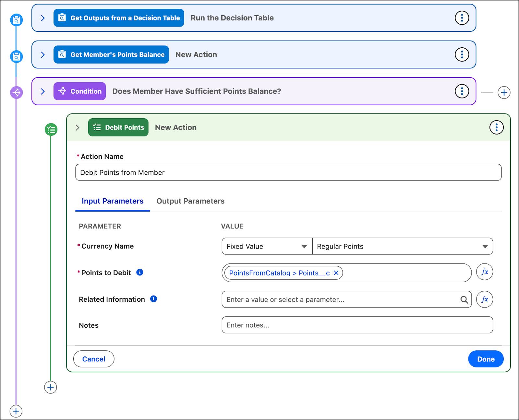Click the Get Member's Points Balance badge
Image resolution: width=519 pixels, height=420 pixels.
tap(111, 54)
